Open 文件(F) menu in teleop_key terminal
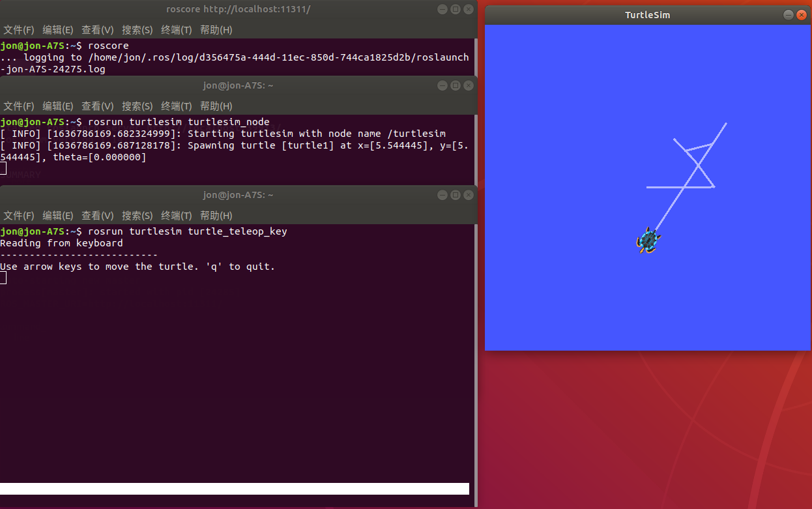This screenshot has height=509, width=812. pyautogui.click(x=19, y=216)
